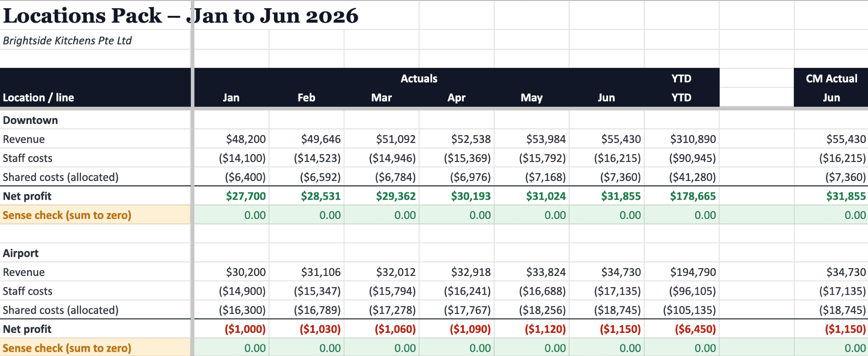Screen dimensions: 868x356
Task: Select the title cell Locations Pack
Action: (180, 15)
